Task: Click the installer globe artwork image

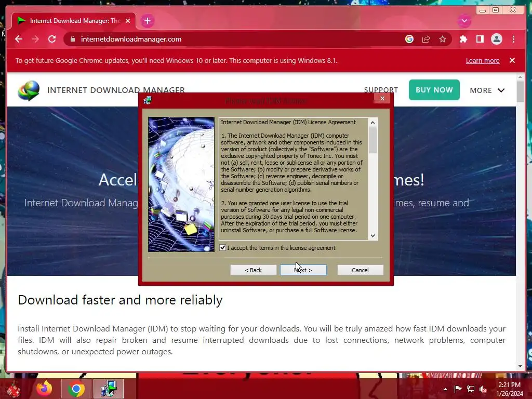Action: coord(181,184)
